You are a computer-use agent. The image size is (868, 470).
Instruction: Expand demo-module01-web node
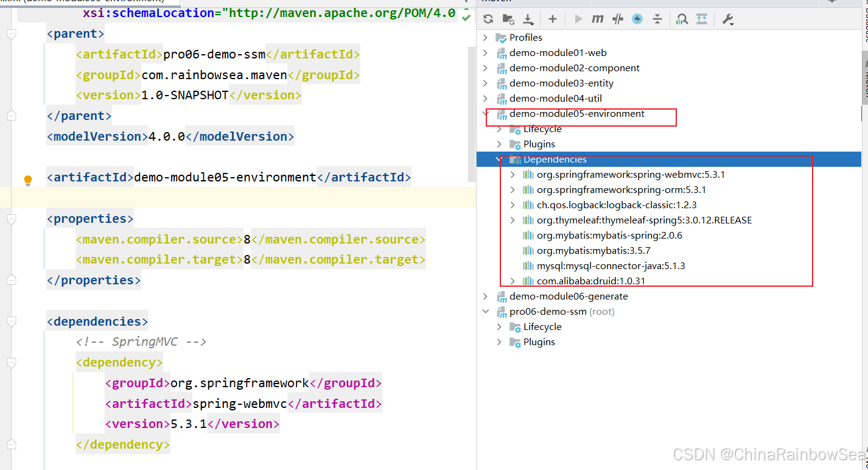[485, 53]
